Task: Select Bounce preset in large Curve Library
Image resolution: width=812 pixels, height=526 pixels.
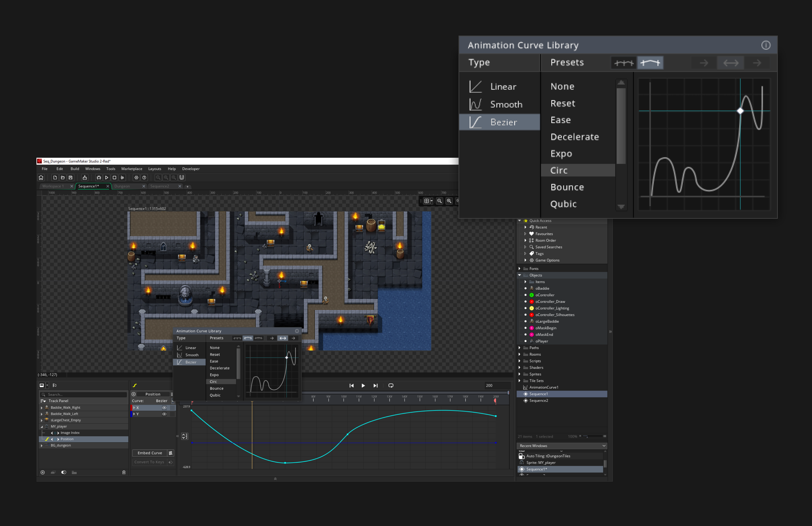Action: (x=567, y=187)
